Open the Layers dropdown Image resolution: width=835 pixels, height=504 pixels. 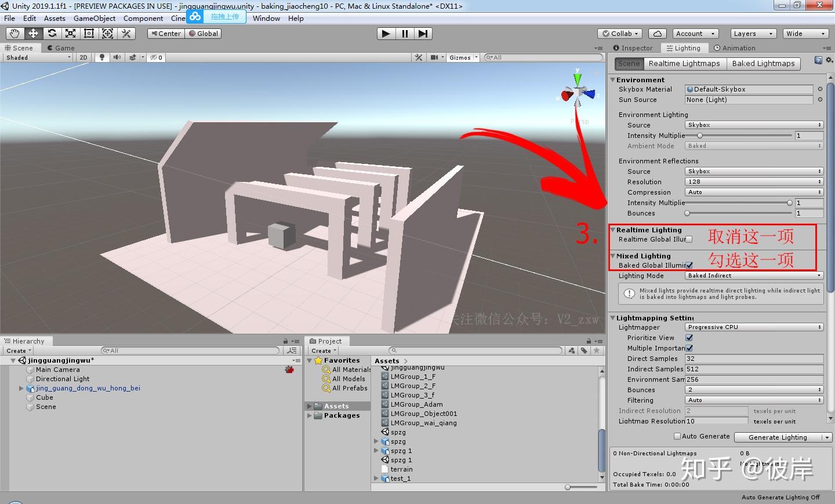pyautogui.click(x=753, y=34)
